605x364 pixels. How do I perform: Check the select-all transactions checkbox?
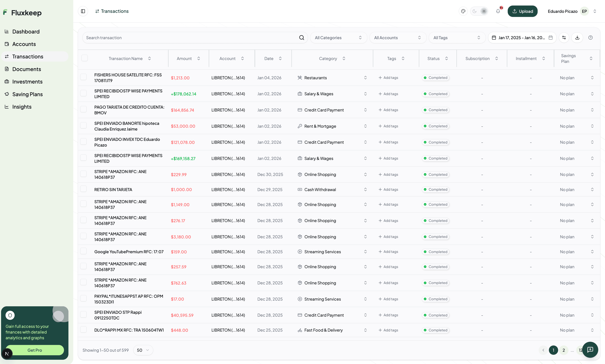tap(84, 58)
